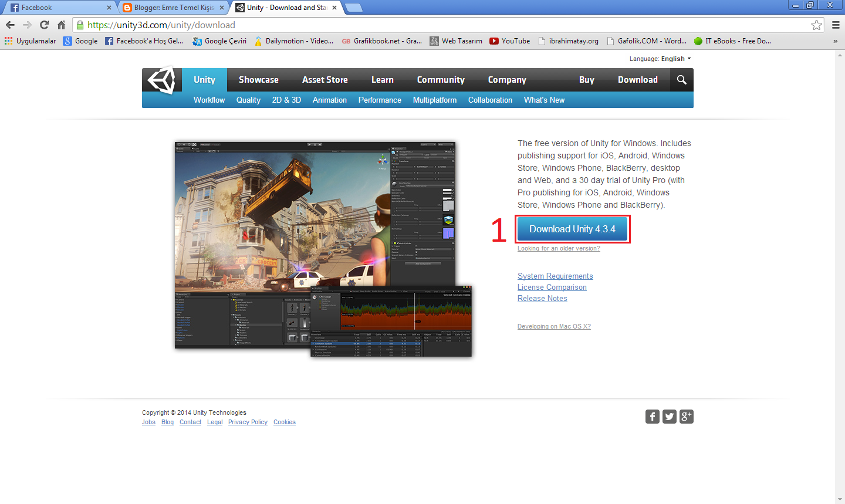Open the Company nav item
Viewport: 845px width, 504px height.
point(507,80)
